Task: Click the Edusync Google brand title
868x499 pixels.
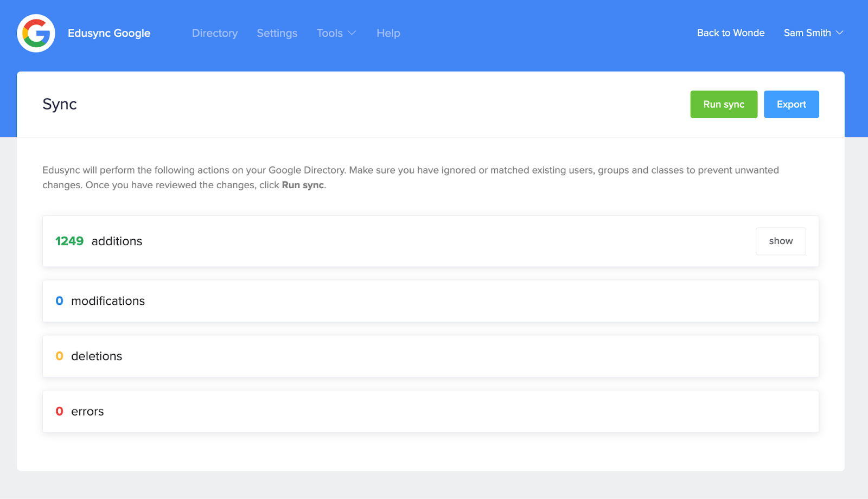Action: 108,33
